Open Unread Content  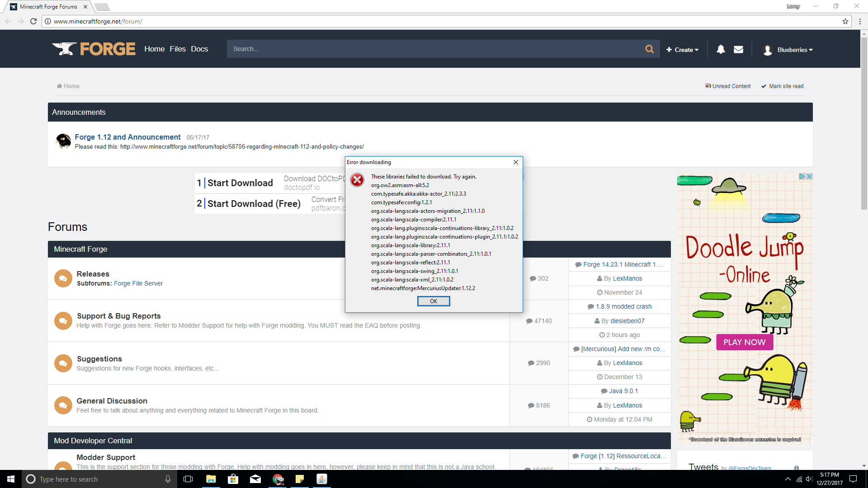point(728,86)
